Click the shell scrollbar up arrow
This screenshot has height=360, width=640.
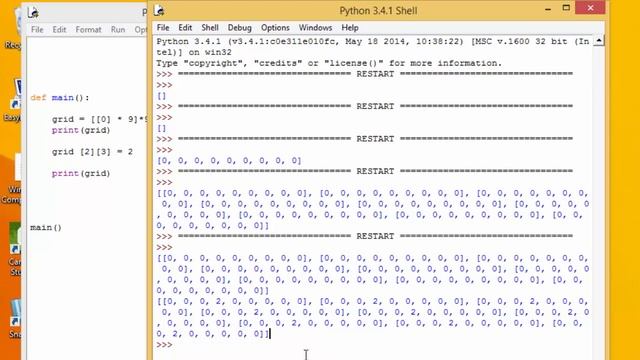tap(598, 40)
